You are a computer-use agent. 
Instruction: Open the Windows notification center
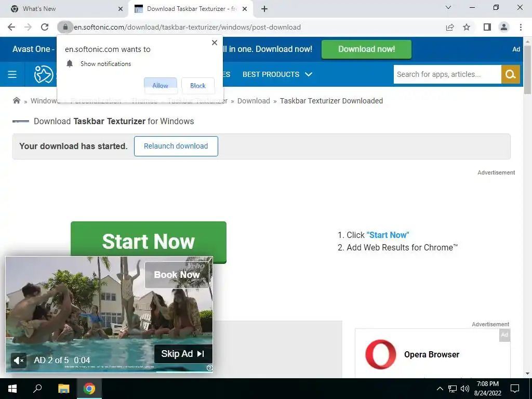[x=515, y=389]
